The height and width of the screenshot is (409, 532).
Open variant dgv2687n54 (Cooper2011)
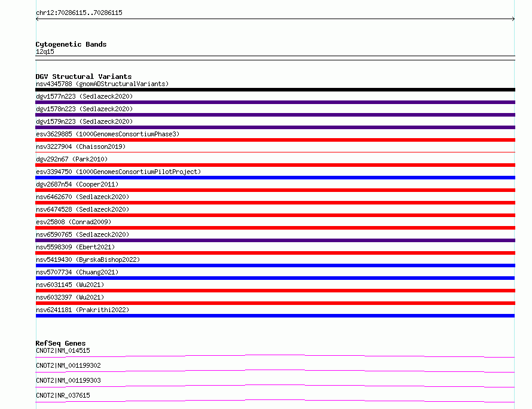[77, 184]
